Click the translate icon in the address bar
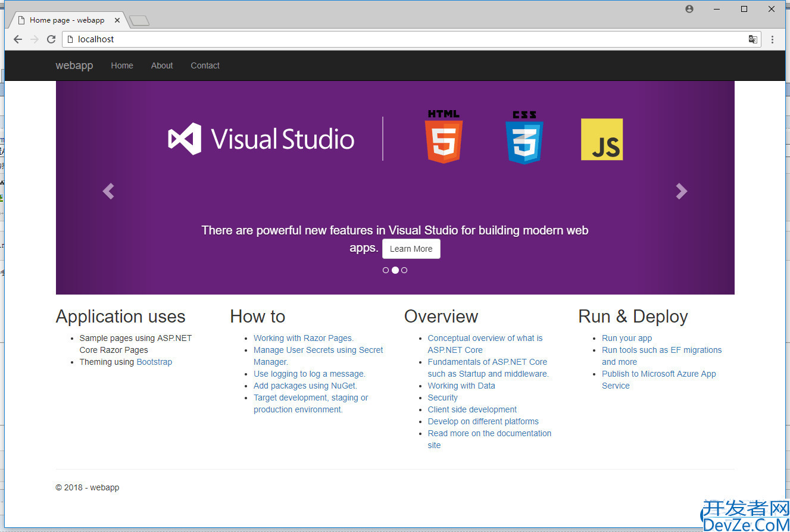 (x=752, y=39)
